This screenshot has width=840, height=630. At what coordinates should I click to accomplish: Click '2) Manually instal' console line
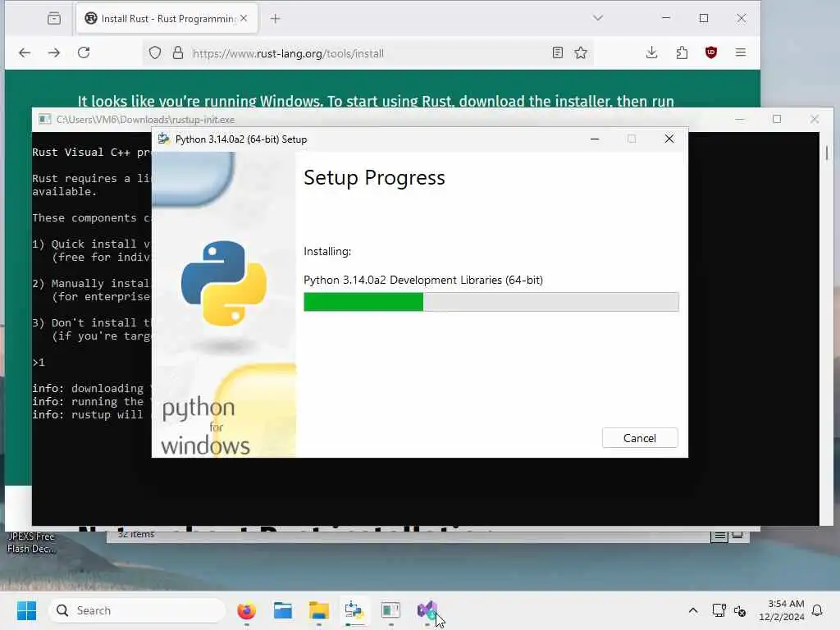point(91,283)
